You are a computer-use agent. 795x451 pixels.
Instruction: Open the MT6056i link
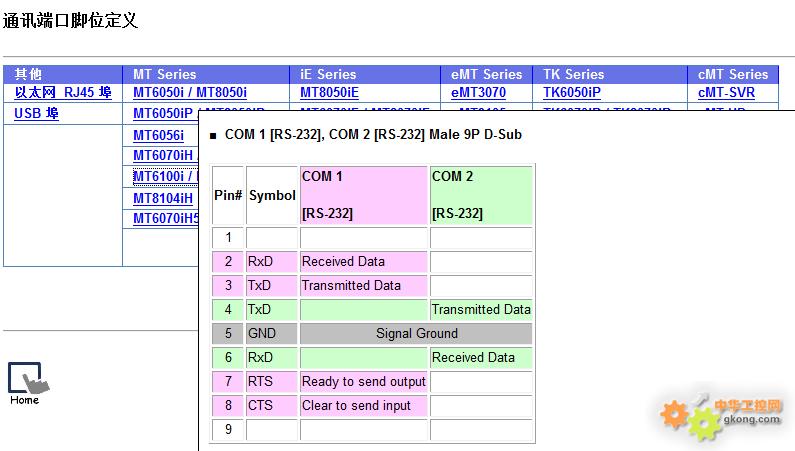point(158,135)
